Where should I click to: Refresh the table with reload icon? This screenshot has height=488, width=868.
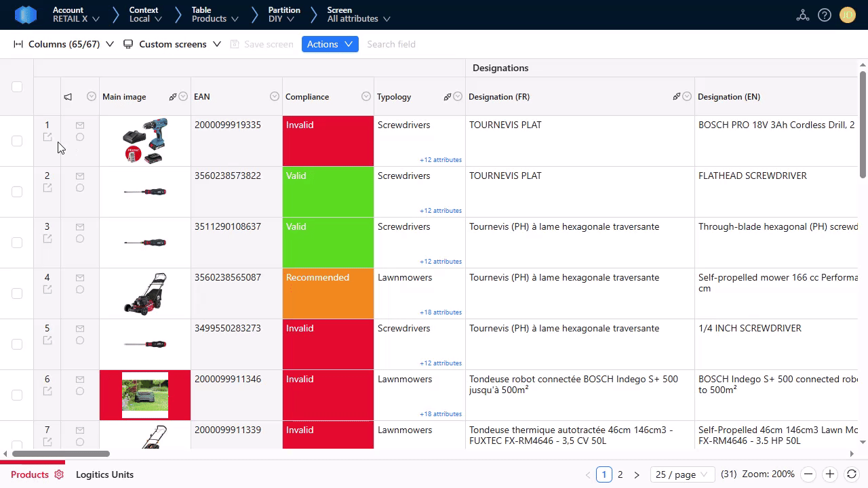pos(852,474)
